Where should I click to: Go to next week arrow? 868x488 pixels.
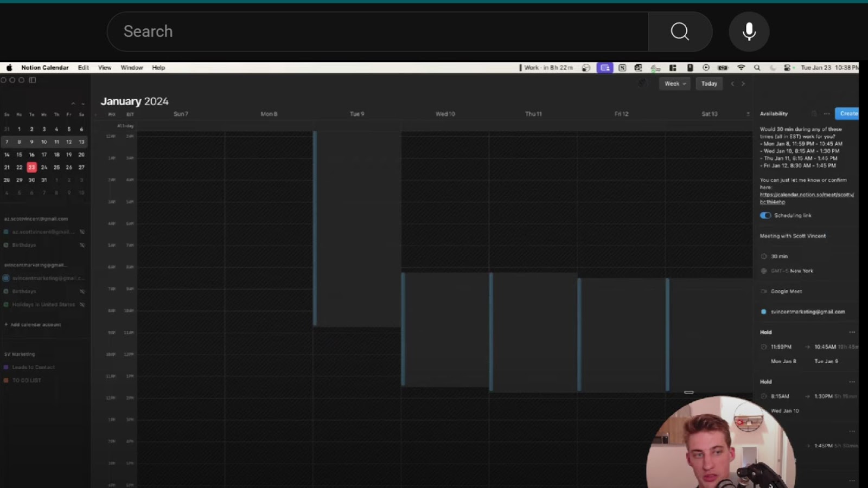(743, 84)
